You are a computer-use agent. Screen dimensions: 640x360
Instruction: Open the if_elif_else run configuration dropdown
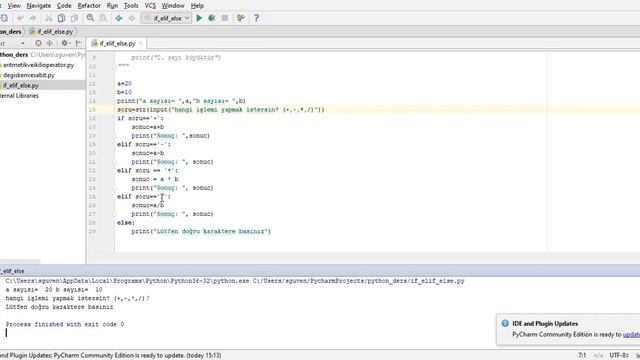pyautogui.click(x=167, y=18)
